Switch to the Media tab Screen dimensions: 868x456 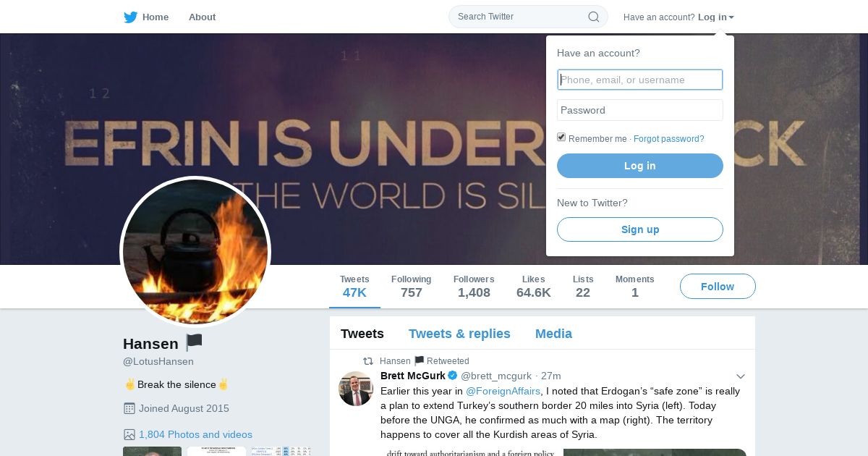(553, 334)
